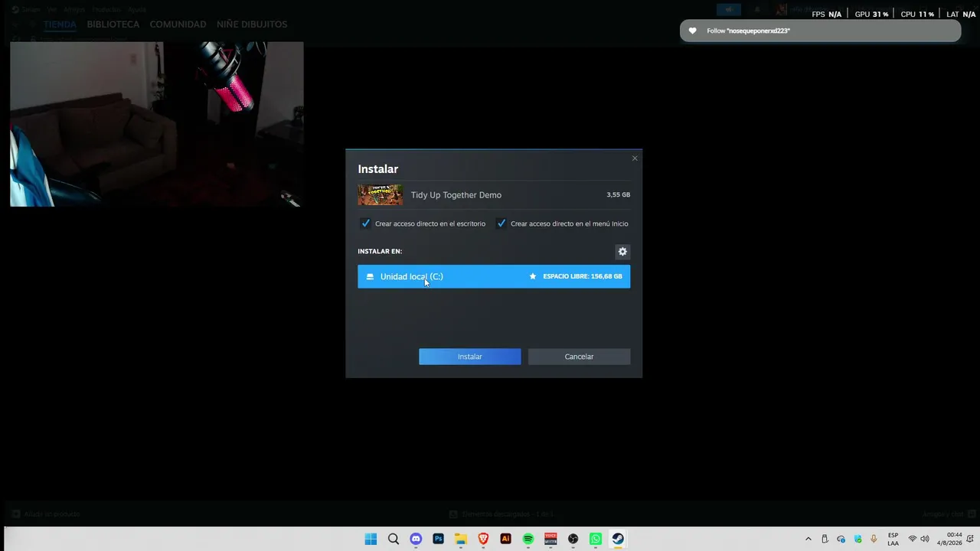Click the heart icon in follow notification
This screenshot has width=980, height=551.
693,31
